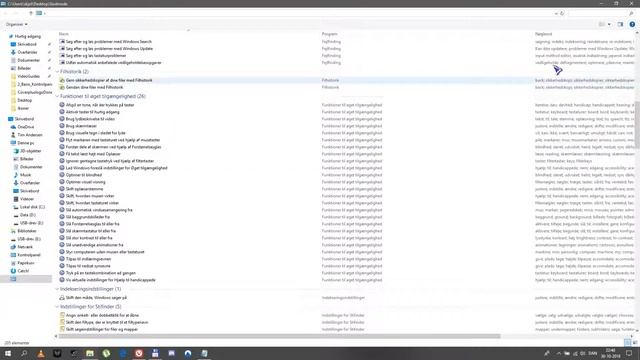Click the up-one-level arrow in navigation bar

tap(31, 13)
